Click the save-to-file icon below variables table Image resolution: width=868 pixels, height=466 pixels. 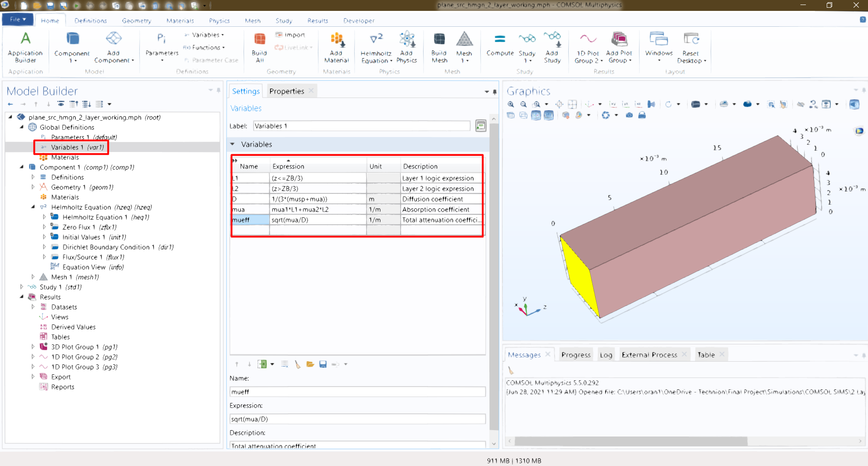(323, 364)
